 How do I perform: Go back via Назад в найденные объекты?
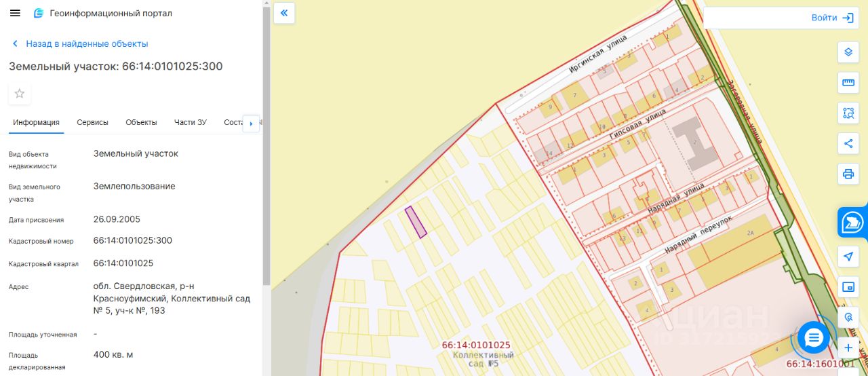coord(80,43)
